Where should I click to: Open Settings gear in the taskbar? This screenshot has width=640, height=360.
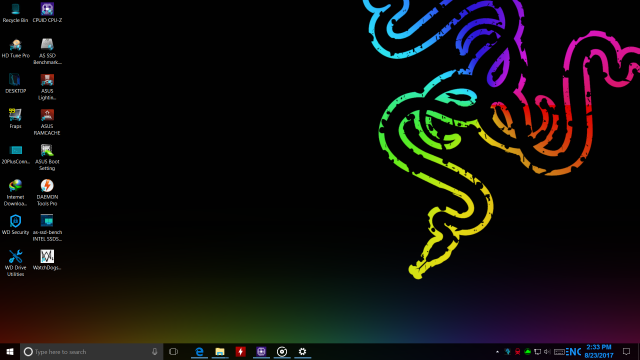(x=302, y=351)
